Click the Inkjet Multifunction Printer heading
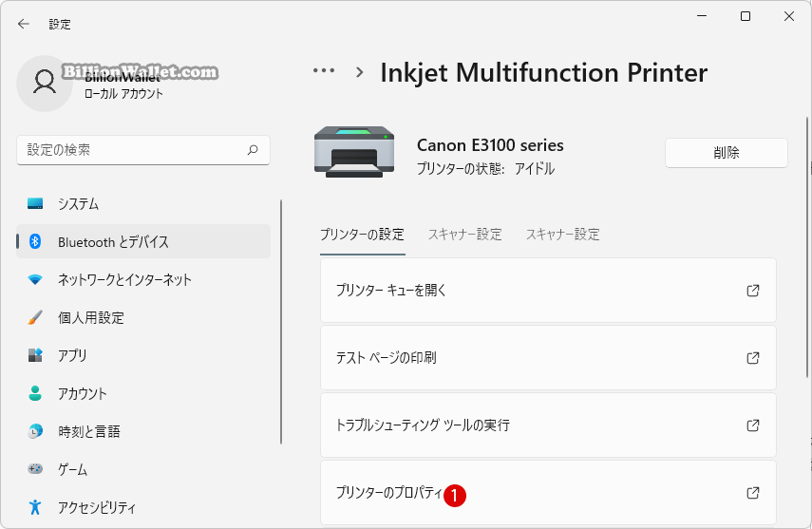 click(x=544, y=72)
